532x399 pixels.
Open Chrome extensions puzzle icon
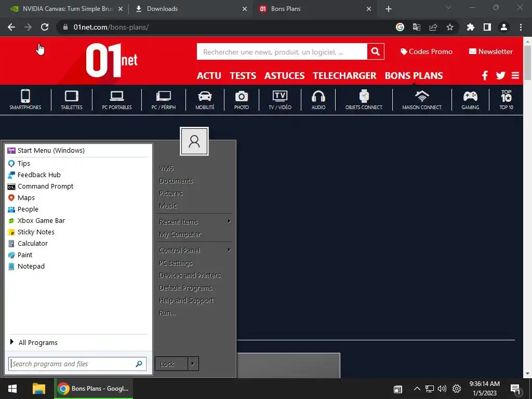pyautogui.click(x=471, y=27)
